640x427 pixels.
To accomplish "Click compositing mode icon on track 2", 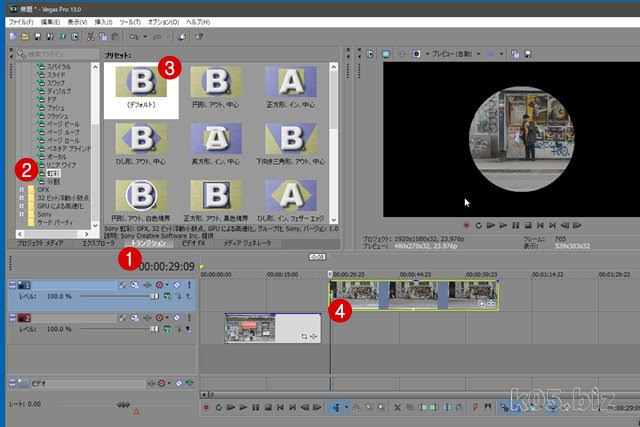I will point(167,329).
